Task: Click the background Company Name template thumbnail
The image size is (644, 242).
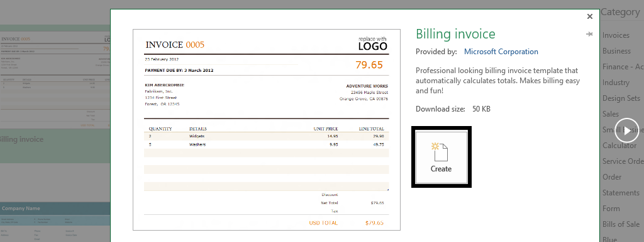Action: [x=55, y=221]
